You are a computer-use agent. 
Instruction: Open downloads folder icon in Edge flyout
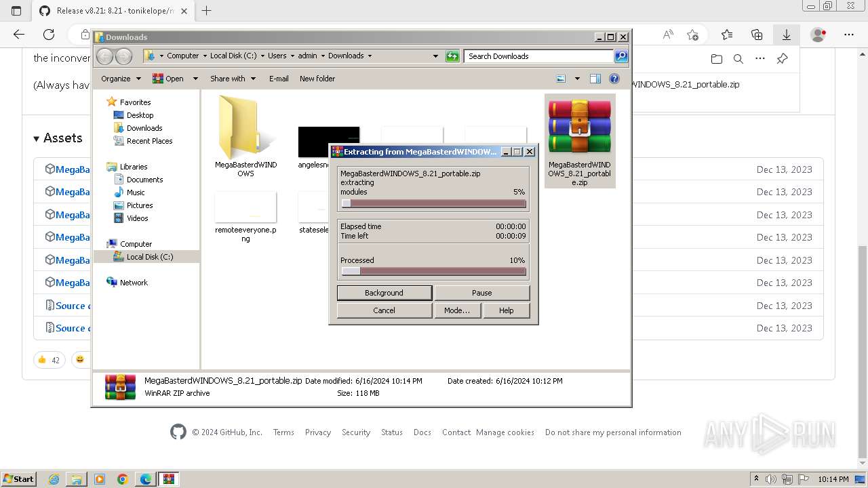[717, 59]
